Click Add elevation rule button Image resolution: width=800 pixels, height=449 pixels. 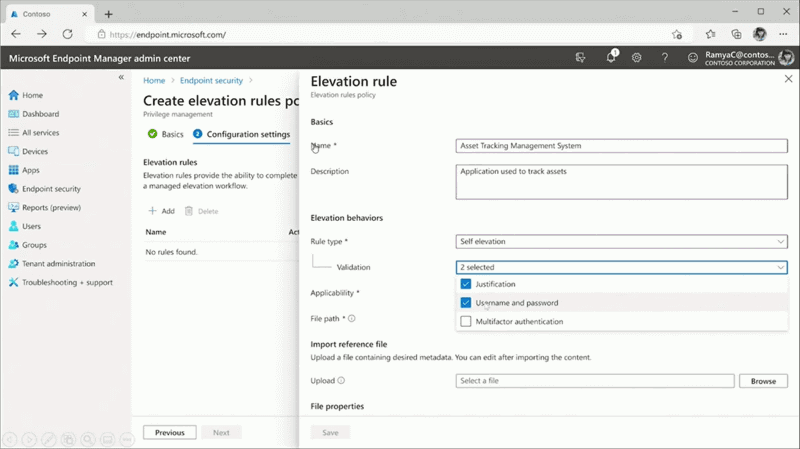coord(161,211)
